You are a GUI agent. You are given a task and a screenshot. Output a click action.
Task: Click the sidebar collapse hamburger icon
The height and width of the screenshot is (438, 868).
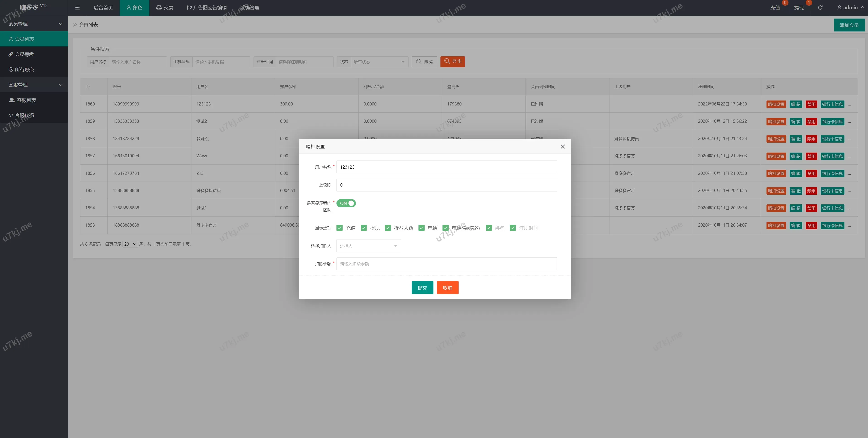click(77, 7)
